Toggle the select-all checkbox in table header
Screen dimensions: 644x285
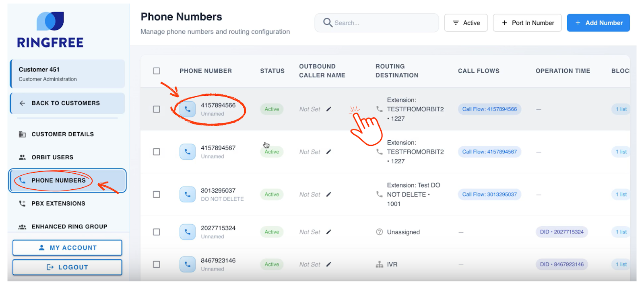point(157,71)
